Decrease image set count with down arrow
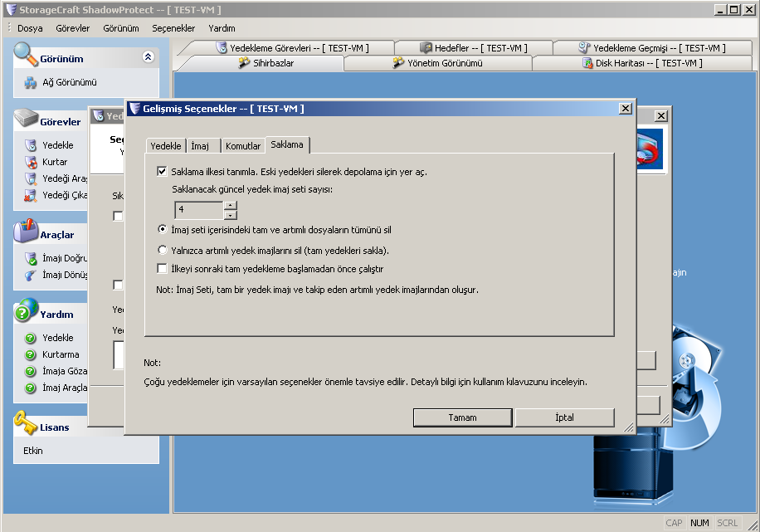 click(231, 215)
